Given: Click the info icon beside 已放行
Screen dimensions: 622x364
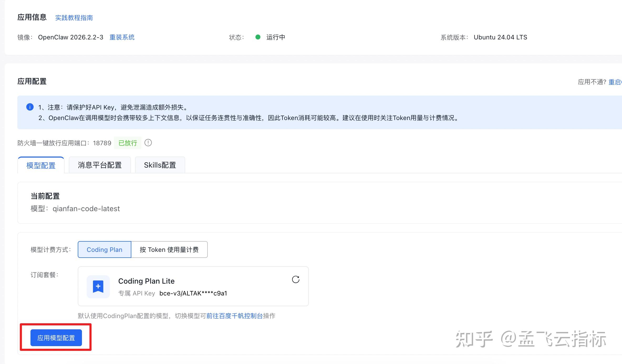Looking at the screenshot, I should tap(148, 143).
